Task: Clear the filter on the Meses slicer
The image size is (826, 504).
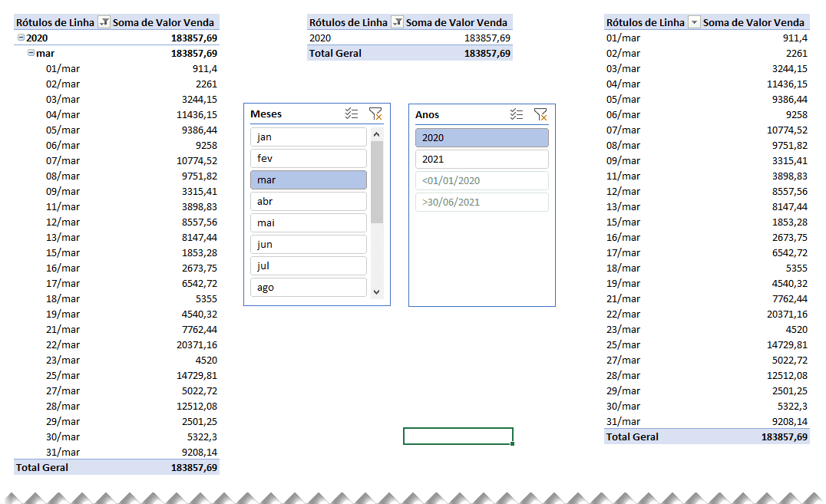Action: coord(375,114)
